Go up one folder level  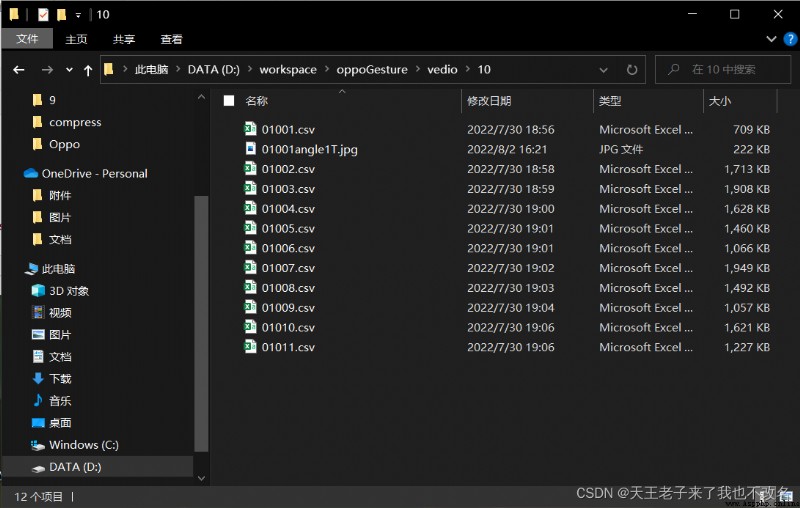point(88,70)
